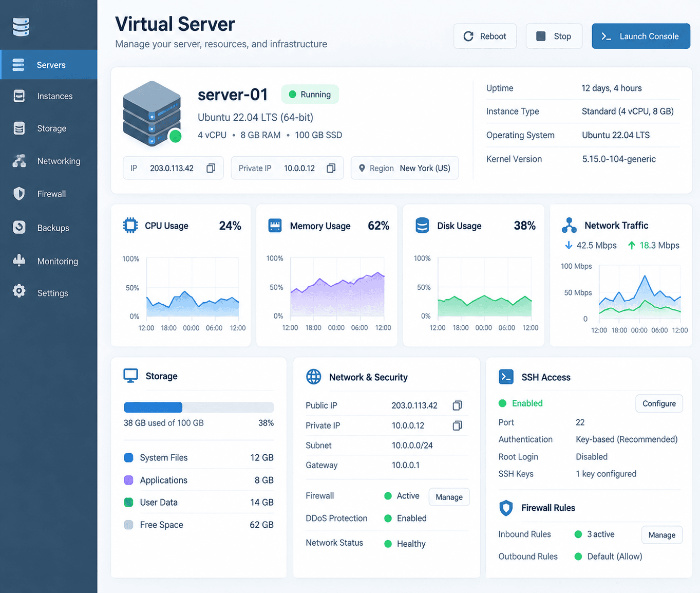
Task: Click the Storage monitor icon
Action: 130,376
